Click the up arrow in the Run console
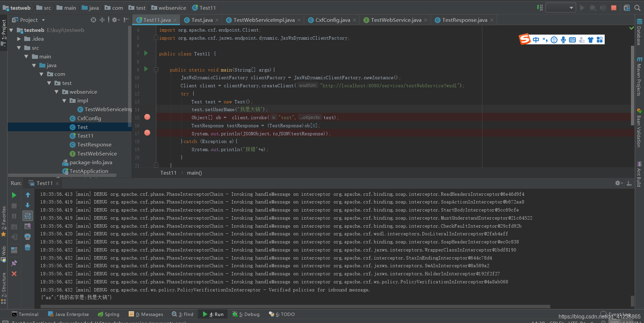This screenshot has height=323, width=644. [28, 195]
